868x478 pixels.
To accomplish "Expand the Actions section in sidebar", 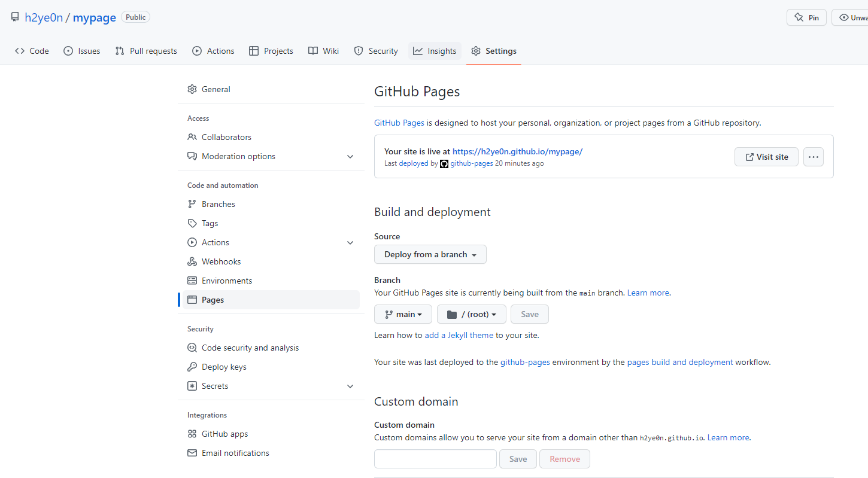I will (x=350, y=242).
